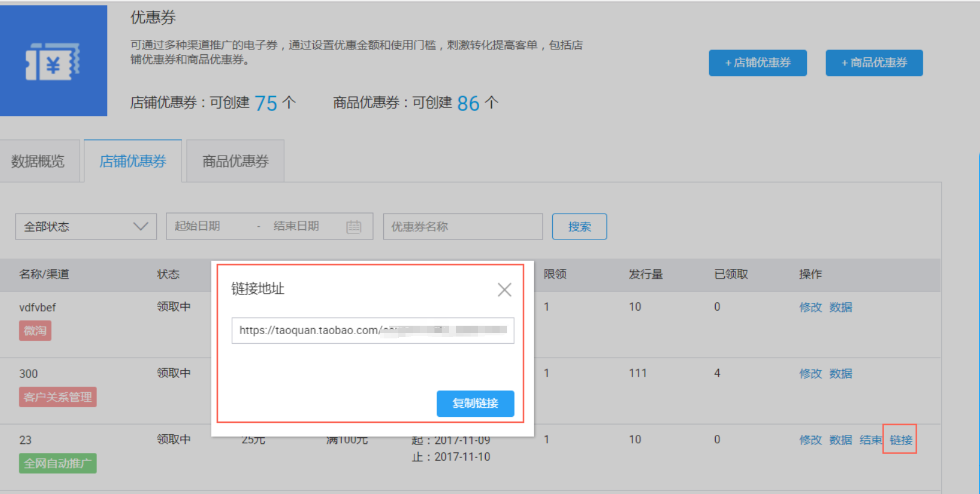
Task: Click the 商品优惠券 count 86
Action: pos(468,103)
